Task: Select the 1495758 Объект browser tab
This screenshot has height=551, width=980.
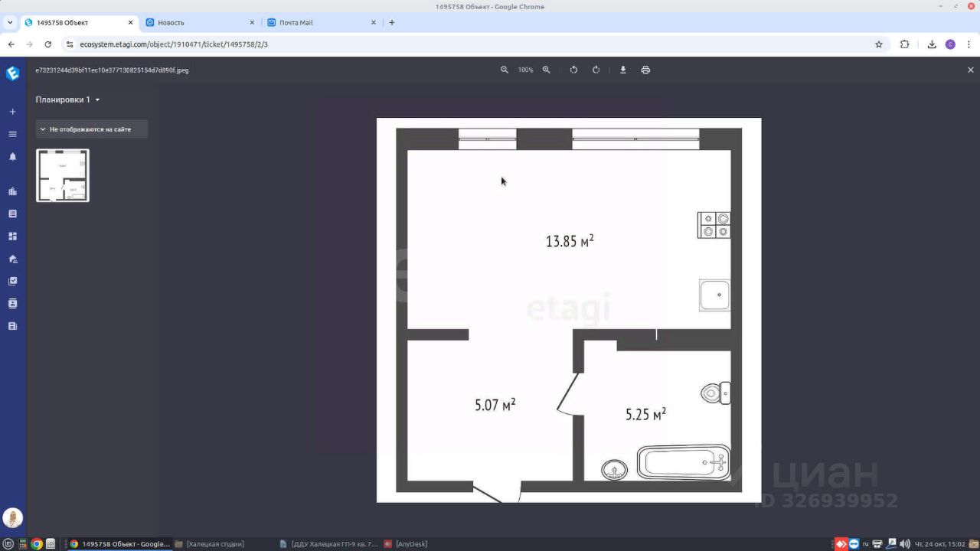Action: pos(79,22)
